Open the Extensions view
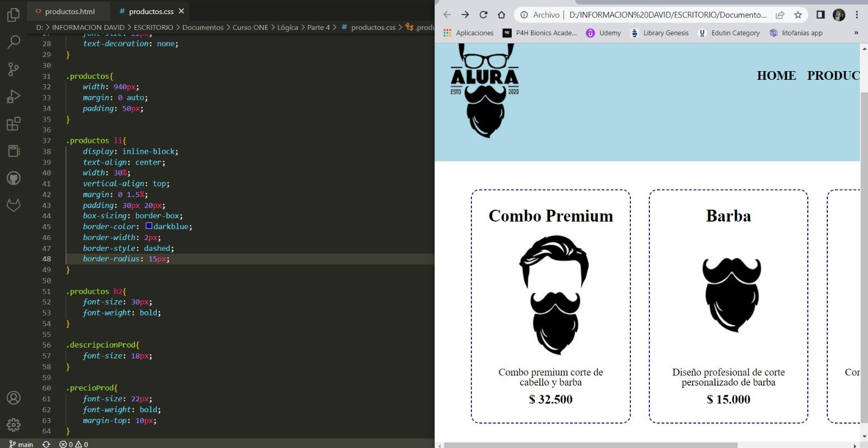868x448 pixels. click(x=14, y=124)
